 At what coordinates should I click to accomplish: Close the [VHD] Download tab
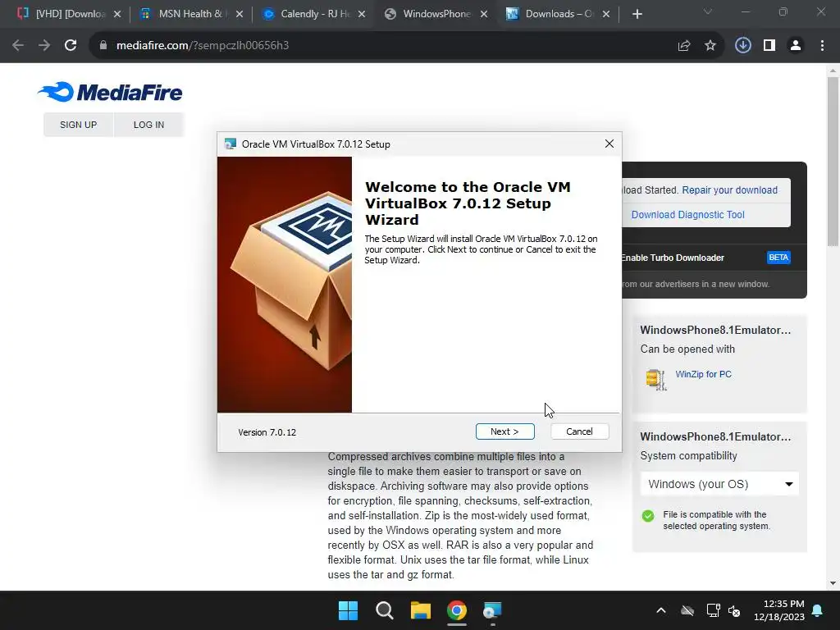(x=117, y=14)
